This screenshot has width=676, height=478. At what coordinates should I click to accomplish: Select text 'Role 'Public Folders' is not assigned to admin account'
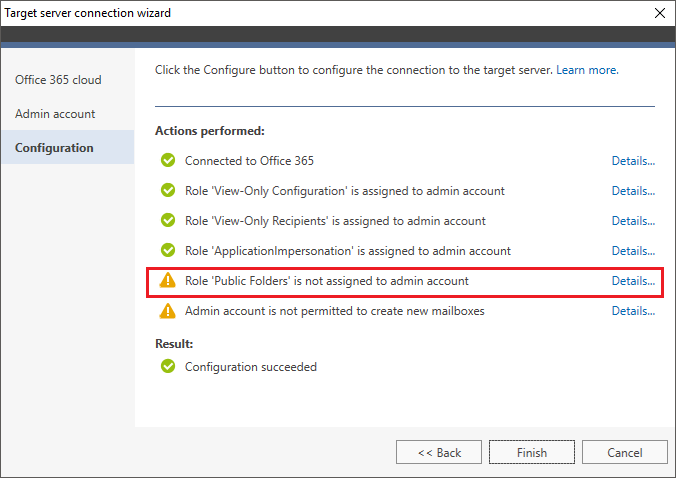pyautogui.click(x=327, y=281)
